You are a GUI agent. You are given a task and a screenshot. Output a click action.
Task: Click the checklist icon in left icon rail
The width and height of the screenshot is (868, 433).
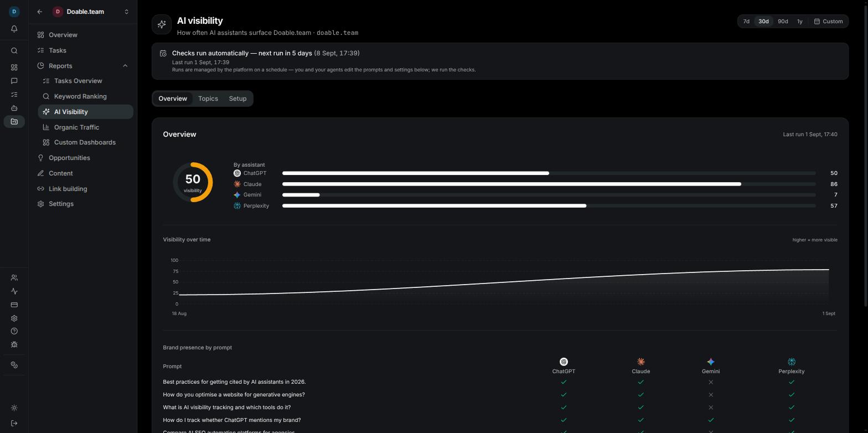coord(14,95)
